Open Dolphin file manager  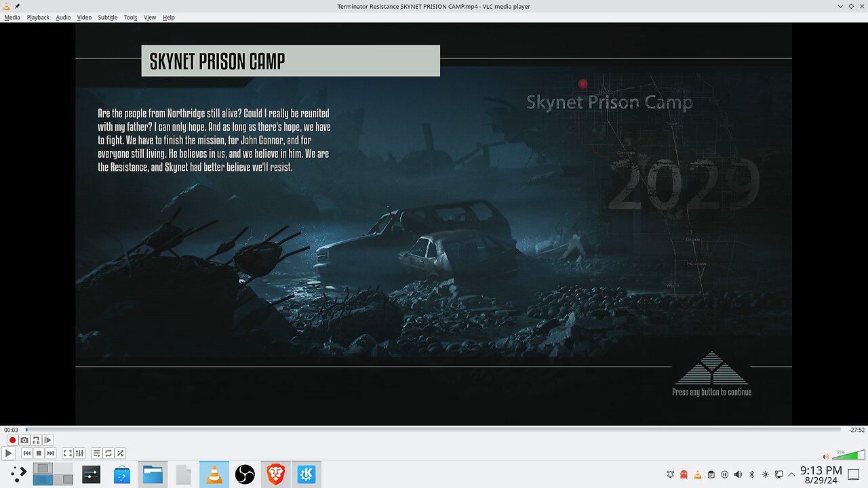(153, 474)
